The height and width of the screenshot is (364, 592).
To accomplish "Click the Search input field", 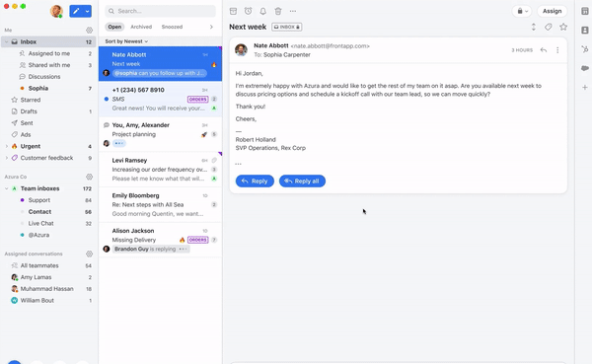I will tap(161, 11).
